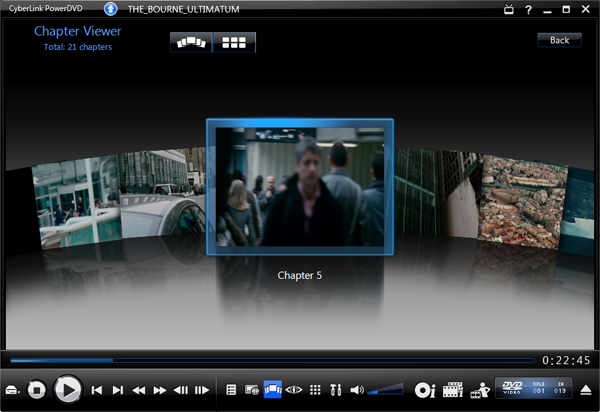Click the DVD title and chapter display

click(x=534, y=388)
